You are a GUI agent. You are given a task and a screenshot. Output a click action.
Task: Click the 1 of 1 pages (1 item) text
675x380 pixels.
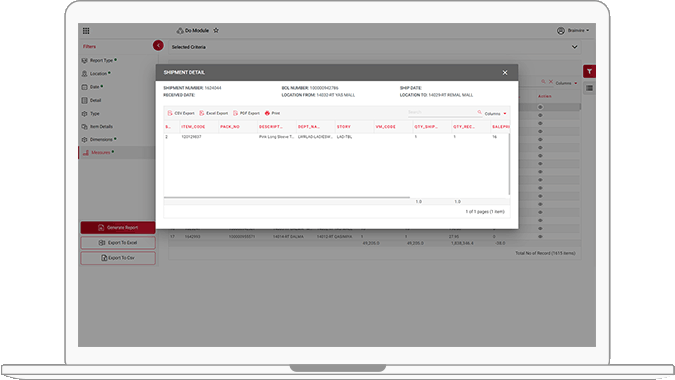[x=485, y=212]
